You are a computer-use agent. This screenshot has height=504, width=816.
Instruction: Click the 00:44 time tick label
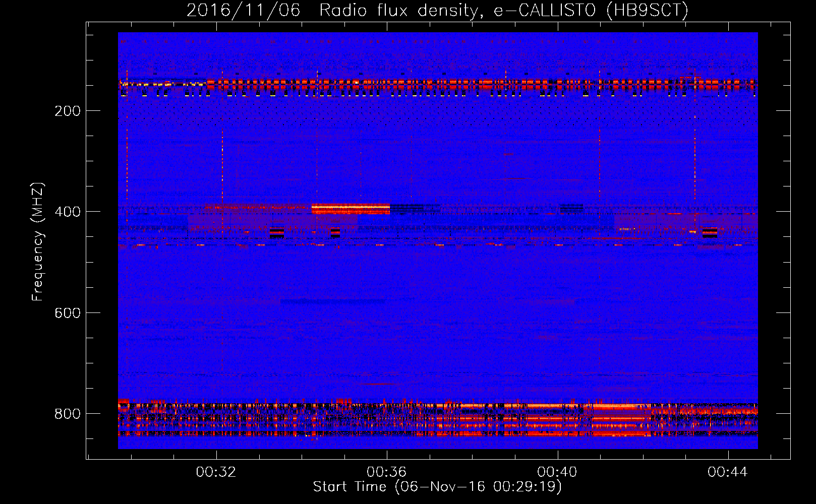click(x=728, y=472)
